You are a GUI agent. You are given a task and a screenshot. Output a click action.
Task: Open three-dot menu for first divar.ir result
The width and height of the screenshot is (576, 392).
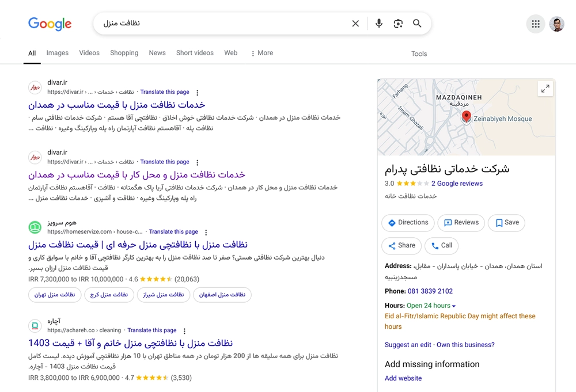tap(197, 93)
